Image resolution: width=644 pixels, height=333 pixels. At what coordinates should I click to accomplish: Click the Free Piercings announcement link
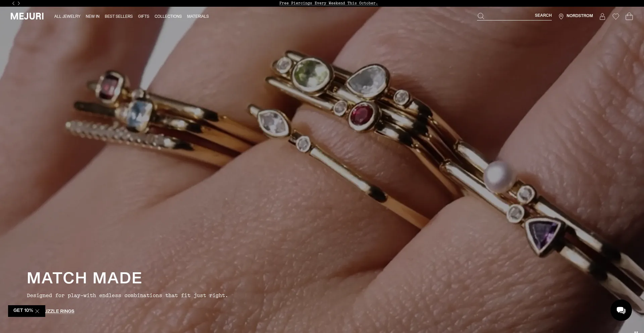[328, 3]
